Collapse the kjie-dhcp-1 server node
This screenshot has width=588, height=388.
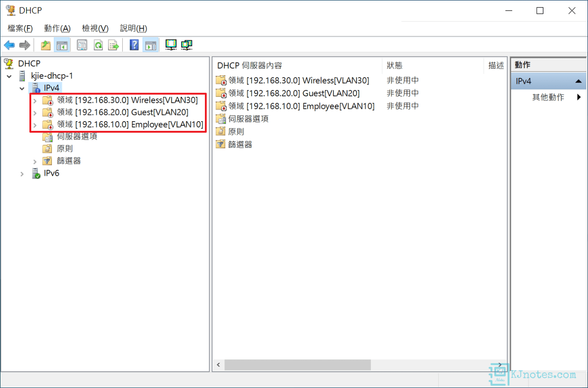9,76
